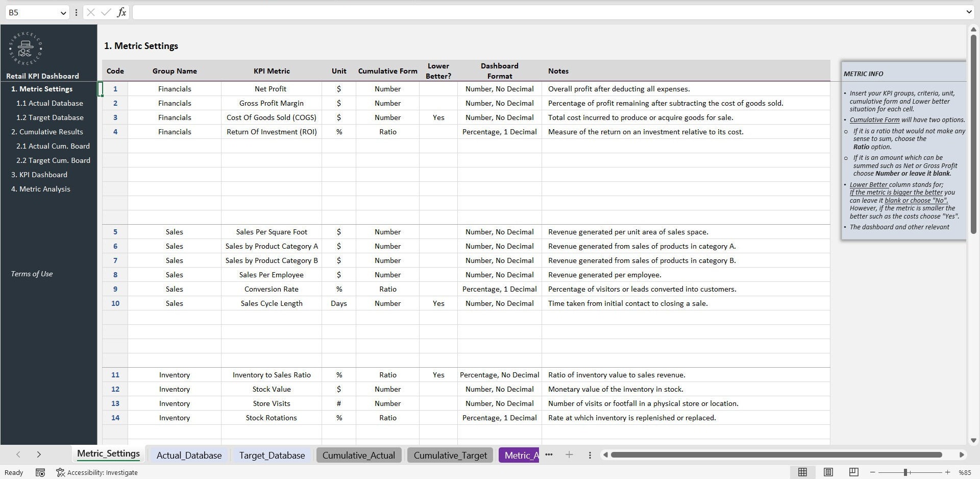Click horizontal scrollbar left arrow
The image size is (980, 479).
coord(605,454)
